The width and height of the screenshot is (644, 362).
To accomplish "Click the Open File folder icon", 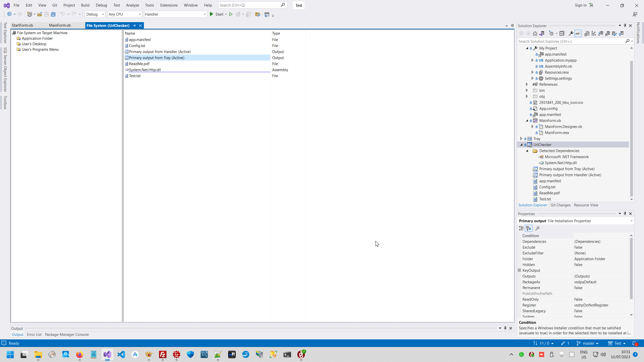I will click(x=39, y=14).
